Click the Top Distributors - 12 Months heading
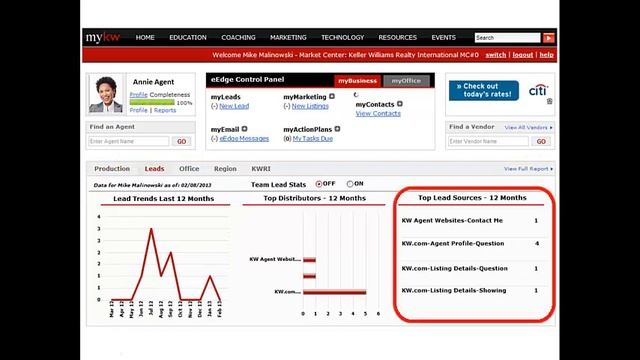The image size is (640, 360). click(x=315, y=198)
